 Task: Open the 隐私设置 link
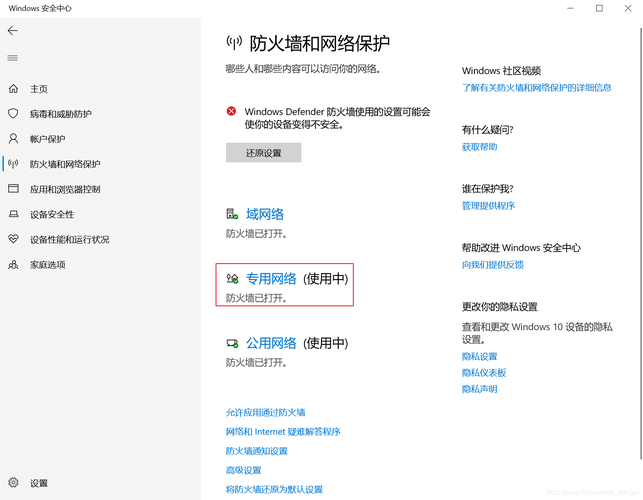tap(479, 356)
